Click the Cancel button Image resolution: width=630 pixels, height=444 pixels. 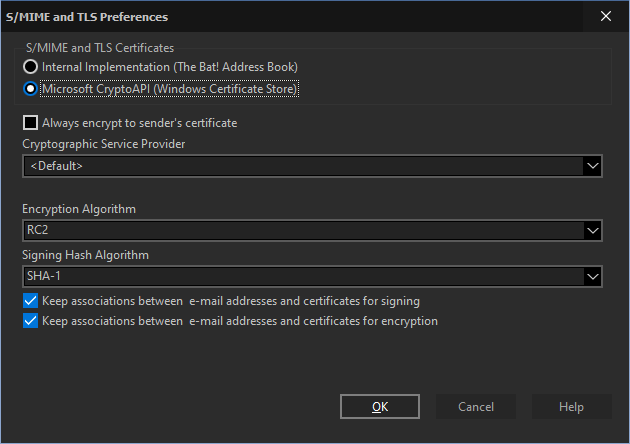pos(476,407)
